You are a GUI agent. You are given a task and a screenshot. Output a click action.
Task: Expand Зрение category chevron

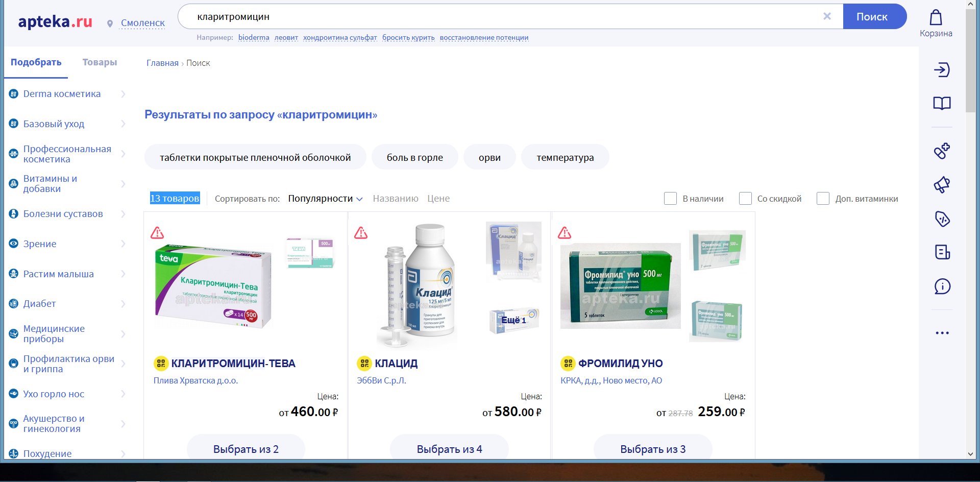click(123, 244)
